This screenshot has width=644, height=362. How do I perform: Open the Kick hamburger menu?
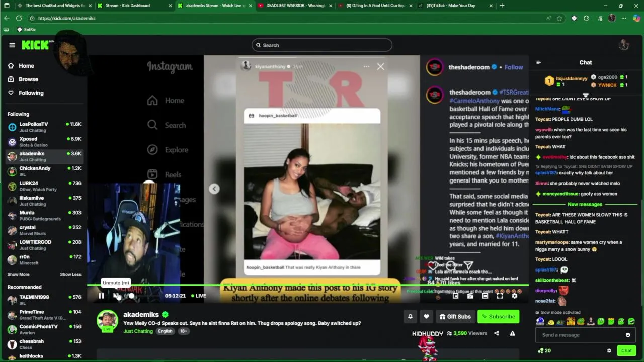tap(12, 45)
